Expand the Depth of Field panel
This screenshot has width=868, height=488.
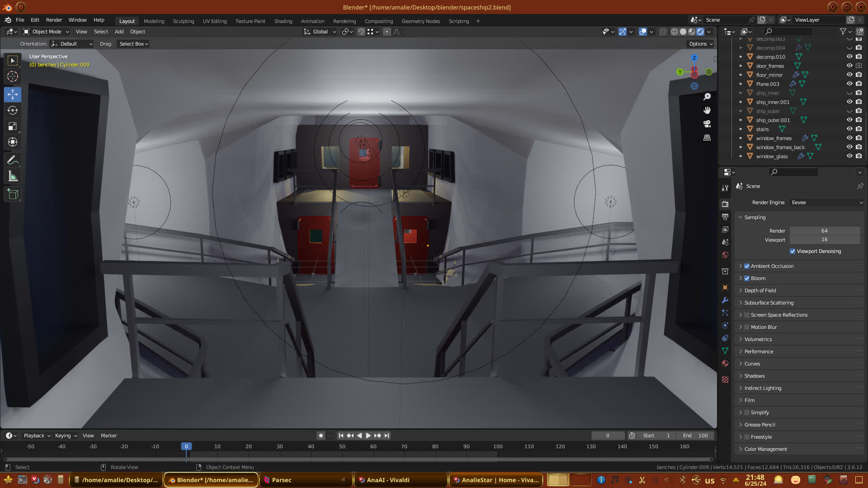click(x=760, y=291)
